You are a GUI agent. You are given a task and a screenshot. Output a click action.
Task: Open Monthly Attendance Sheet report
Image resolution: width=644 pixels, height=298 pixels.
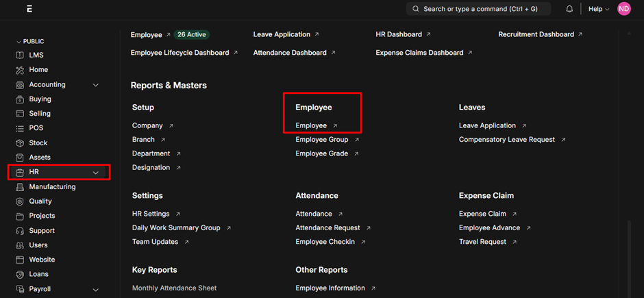pos(174,288)
